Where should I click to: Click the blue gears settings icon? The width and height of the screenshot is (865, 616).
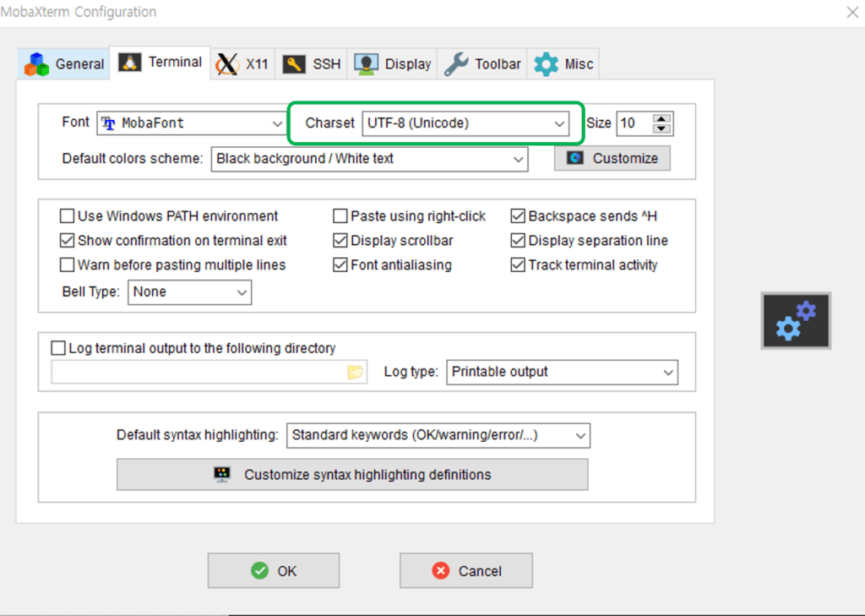pyautogui.click(x=796, y=321)
